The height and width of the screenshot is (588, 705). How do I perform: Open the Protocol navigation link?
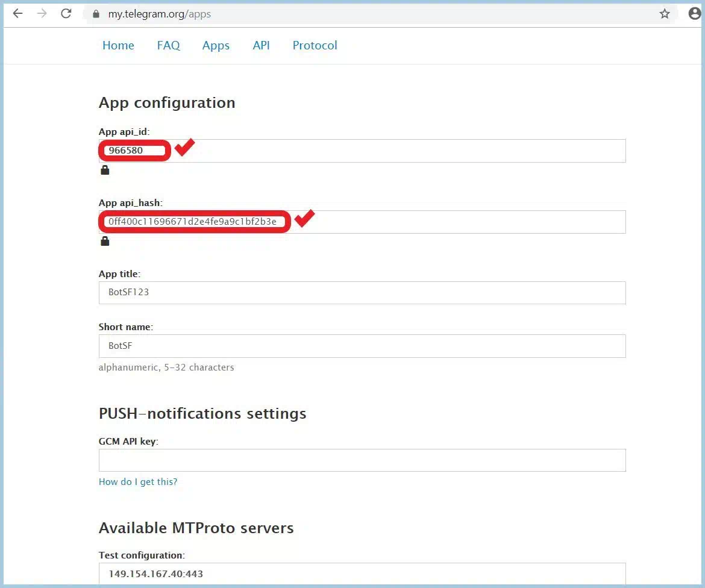pyautogui.click(x=315, y=46)
